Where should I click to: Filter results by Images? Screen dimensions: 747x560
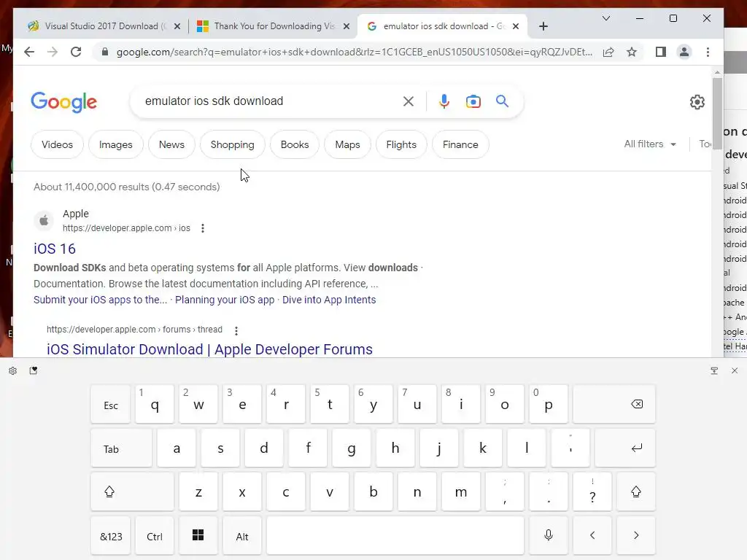(x=116, y=144)
